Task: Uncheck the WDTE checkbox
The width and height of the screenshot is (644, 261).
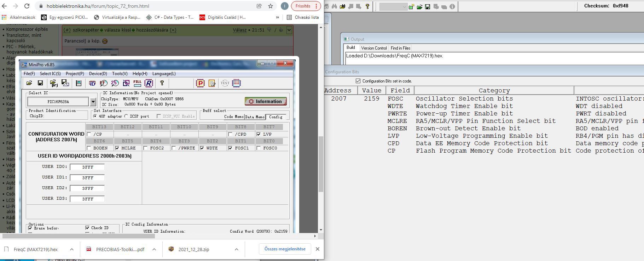Action: coord(202,148)
